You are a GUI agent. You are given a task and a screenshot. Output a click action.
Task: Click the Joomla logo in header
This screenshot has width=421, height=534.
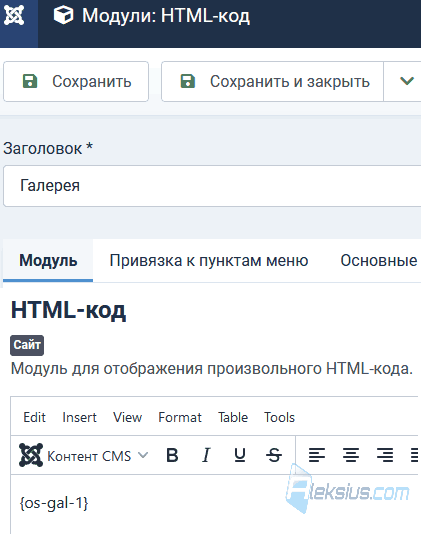pos(14,16)
